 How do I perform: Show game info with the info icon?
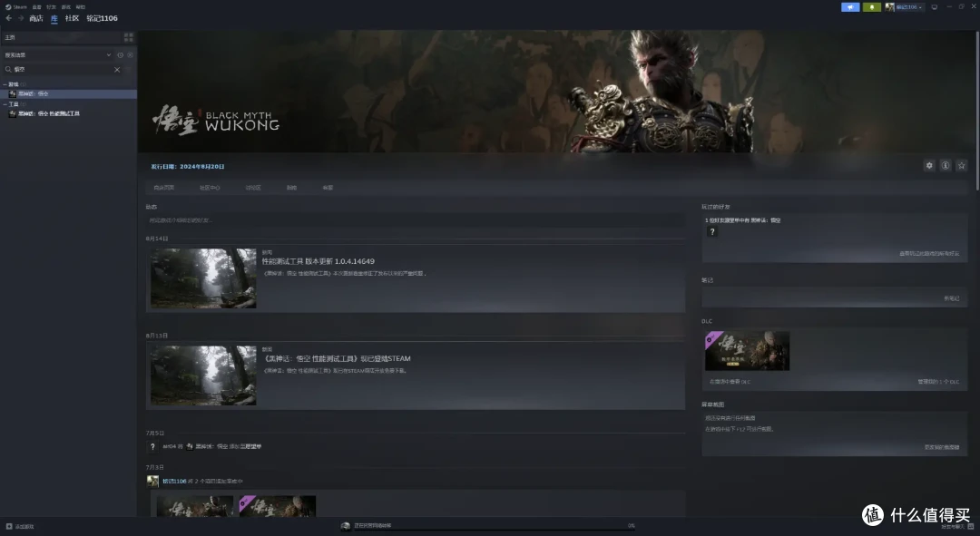coord(946,166)
